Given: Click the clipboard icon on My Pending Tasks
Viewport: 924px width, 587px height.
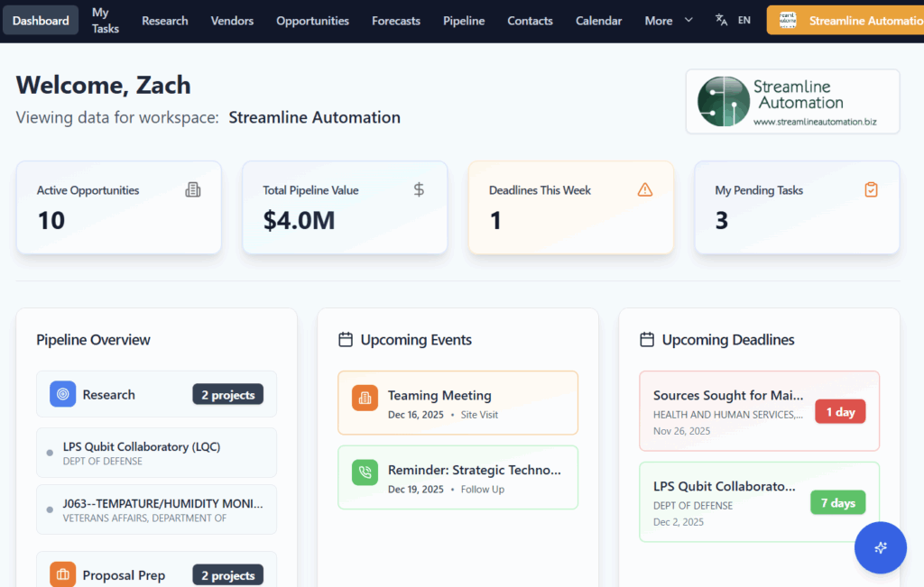Looking at the screenshot, I should pyautogui.click(x=871, y=189).
